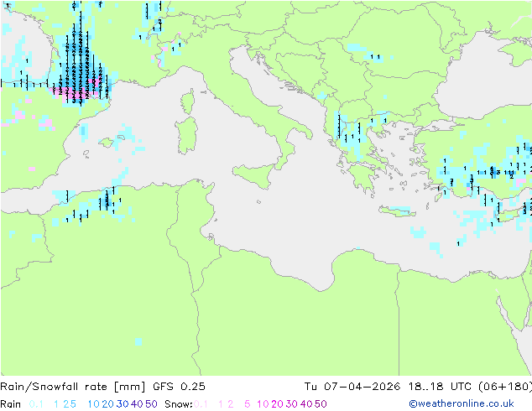Click the "Rain" legend label
The image size is (532, 411).
pyautogui.click(x=11, y=404)
